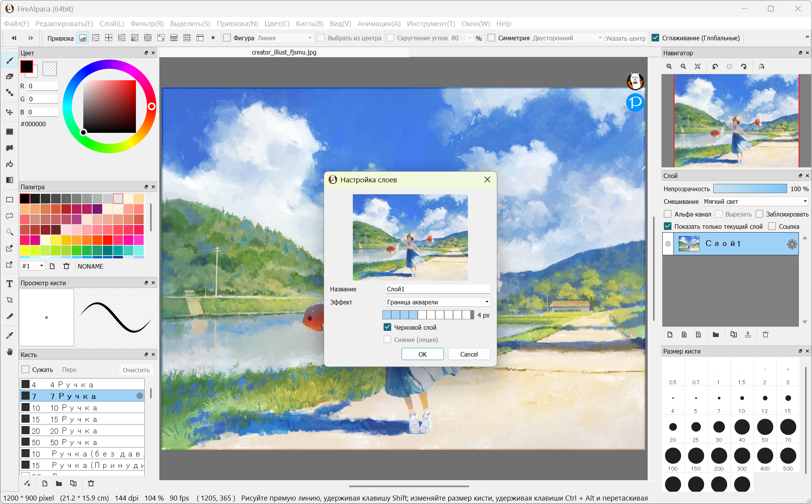Screen dimensions: 812x504
Task: Open the Слой(L) menu
Action: coord(112,24)
